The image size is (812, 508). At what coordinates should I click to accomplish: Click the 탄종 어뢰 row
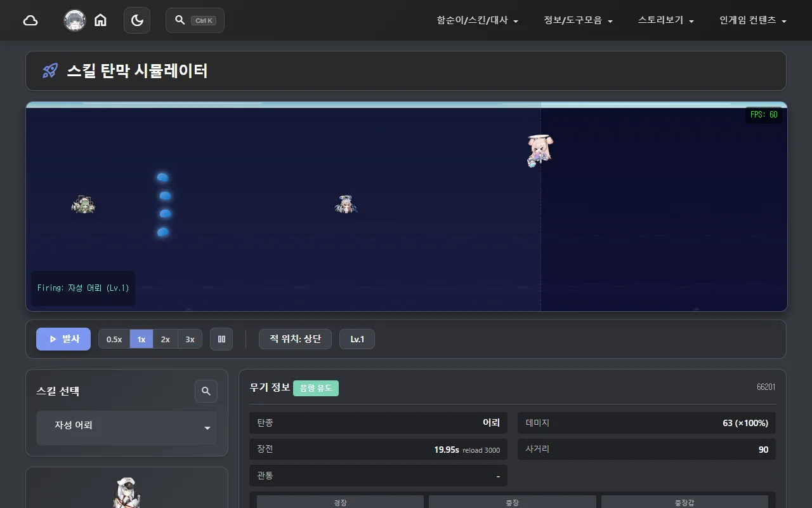(378, 423)
